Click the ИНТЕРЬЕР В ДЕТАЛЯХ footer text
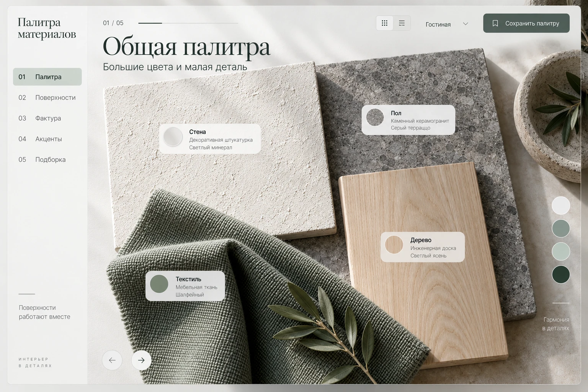 [x=35, y=363]
